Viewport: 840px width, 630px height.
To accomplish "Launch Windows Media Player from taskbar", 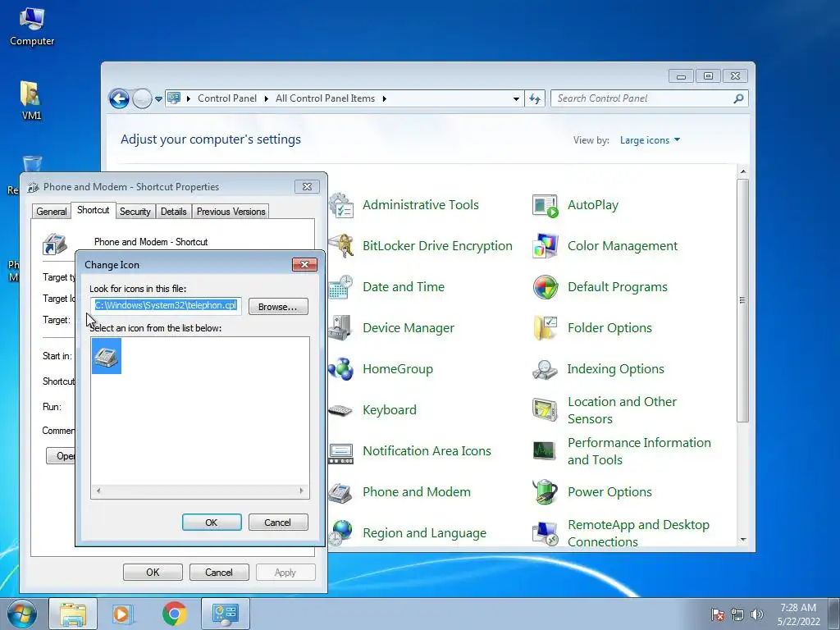I will click(123, 614).
